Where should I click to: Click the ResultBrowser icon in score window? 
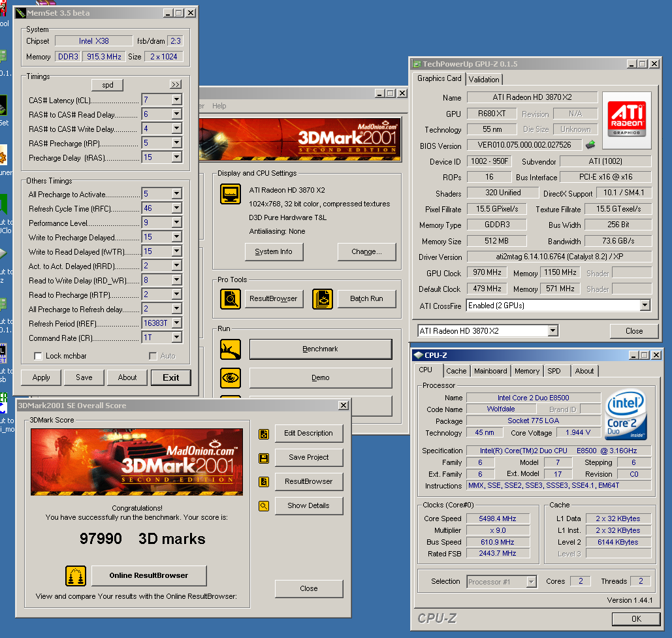(x=264, y=482)
